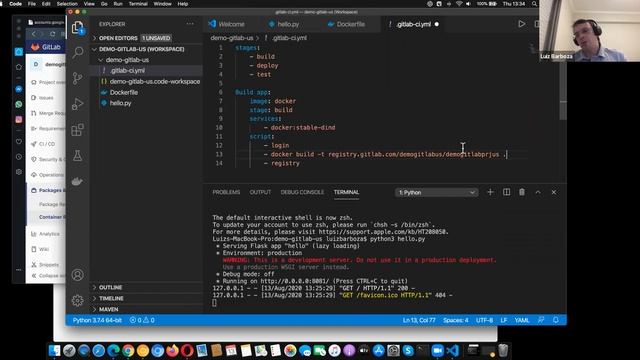This screenshot has height=360, width=640.
Task: Click the feedback icon in status bar
Action: point(541,320)
